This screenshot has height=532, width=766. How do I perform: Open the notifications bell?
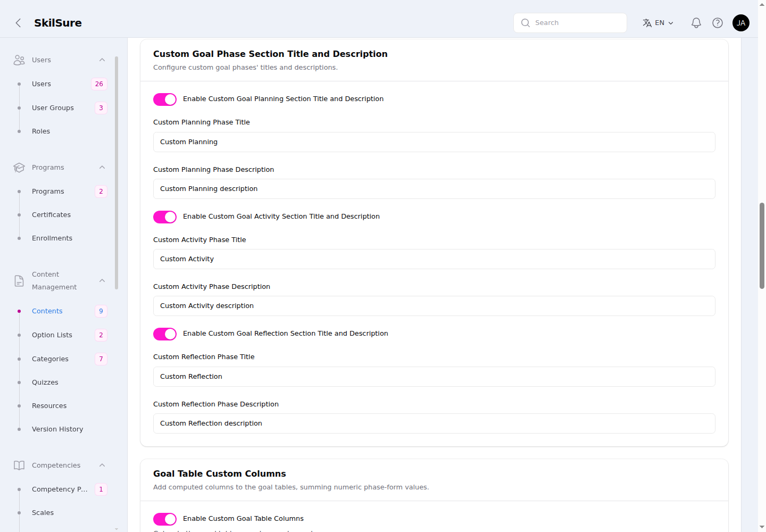[x=696, y=23]
